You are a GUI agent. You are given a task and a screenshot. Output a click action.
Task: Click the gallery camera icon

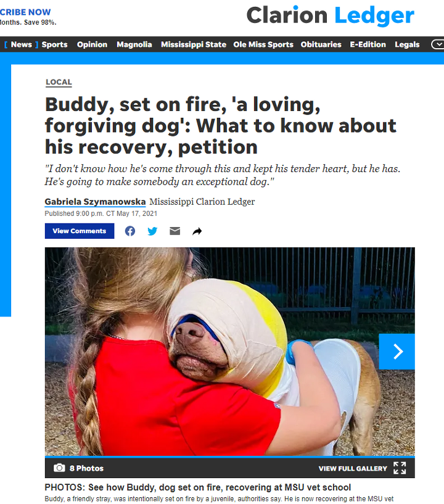pos(59,468)
